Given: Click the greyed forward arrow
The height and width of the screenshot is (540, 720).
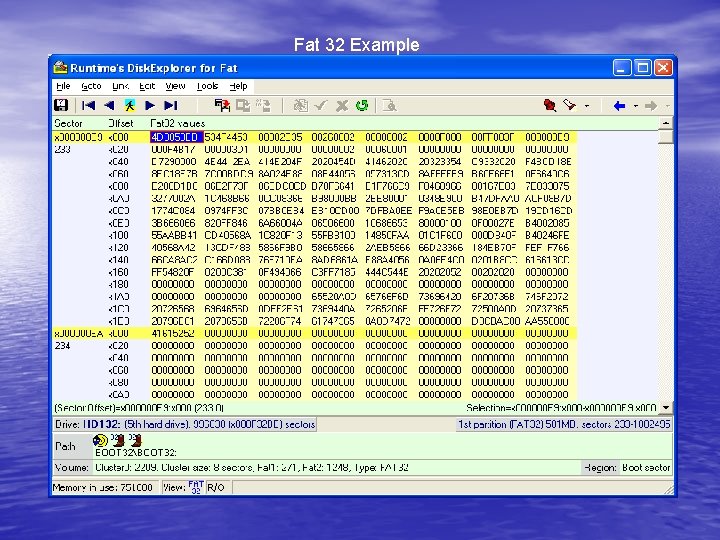Looking at the screenshot, I should (x=651, y=106).
